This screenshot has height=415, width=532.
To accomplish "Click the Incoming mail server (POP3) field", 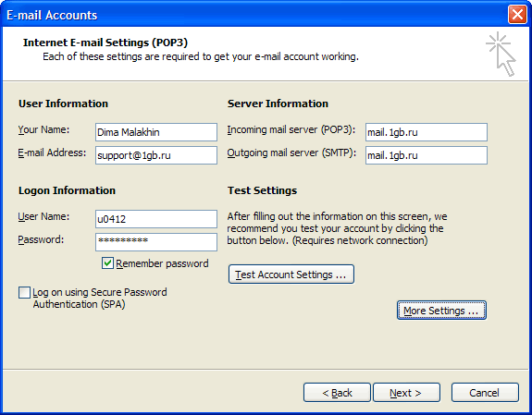I will 427,132.
